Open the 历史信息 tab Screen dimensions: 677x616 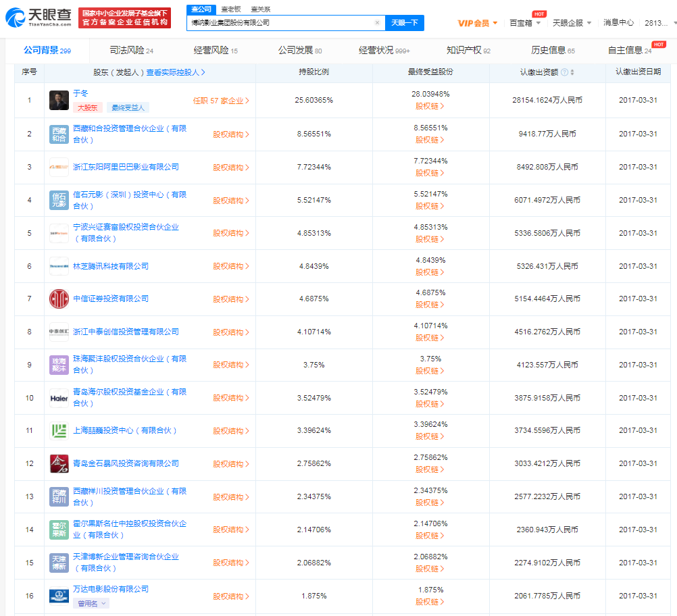553,51
